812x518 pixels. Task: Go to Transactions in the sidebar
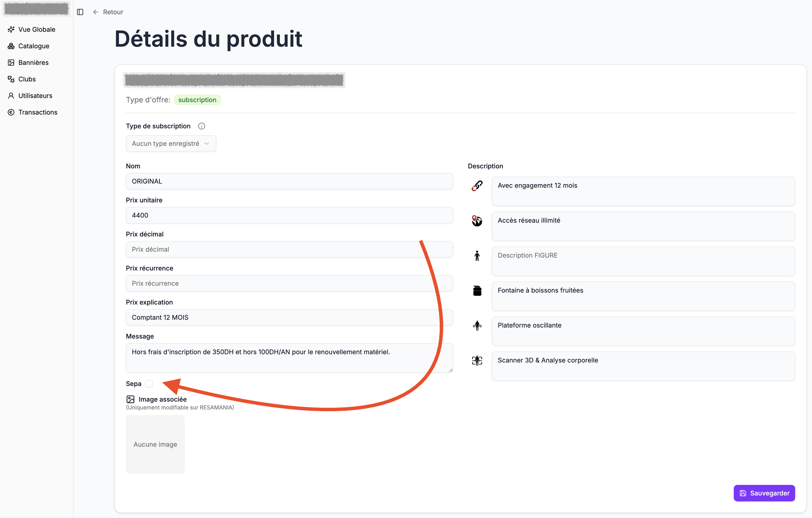38,112
